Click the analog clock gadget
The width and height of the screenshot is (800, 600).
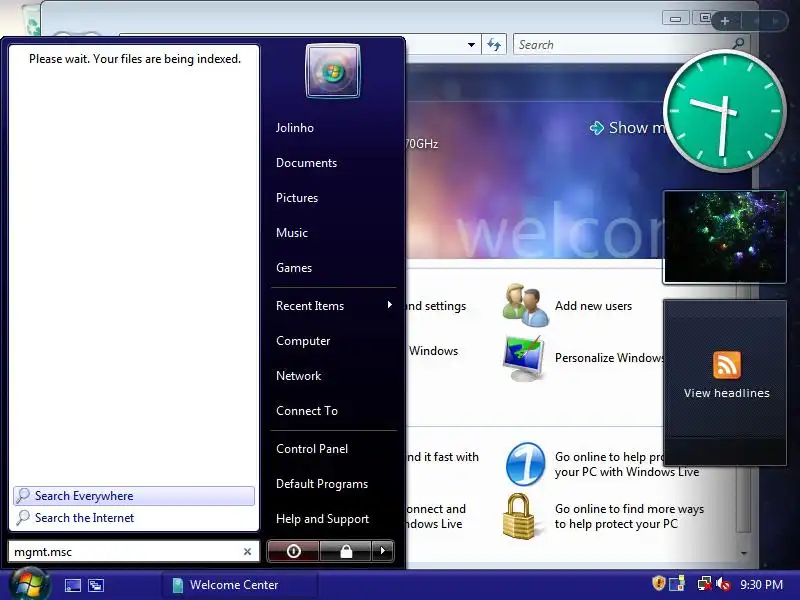[x=724, y=111]
